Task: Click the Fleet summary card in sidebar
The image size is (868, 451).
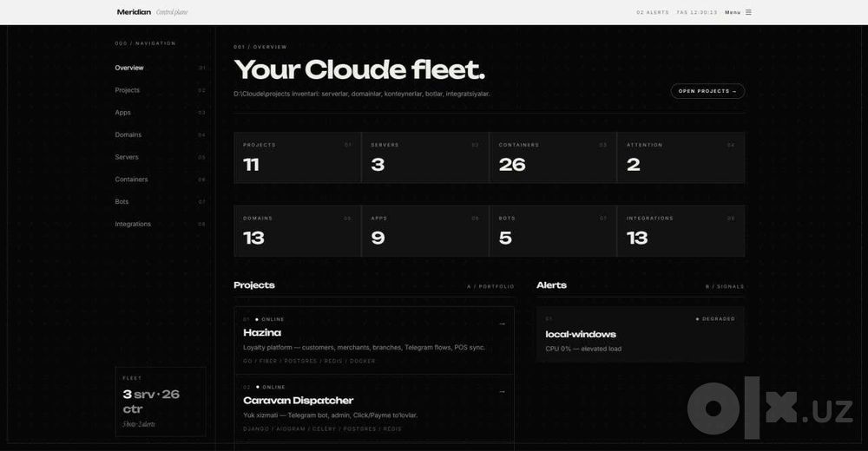Action: coord(161,402)
